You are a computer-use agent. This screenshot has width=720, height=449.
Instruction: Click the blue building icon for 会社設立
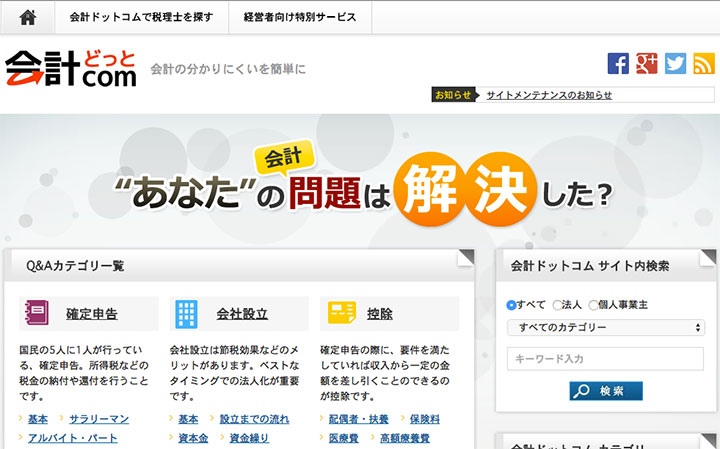[186, 314]
